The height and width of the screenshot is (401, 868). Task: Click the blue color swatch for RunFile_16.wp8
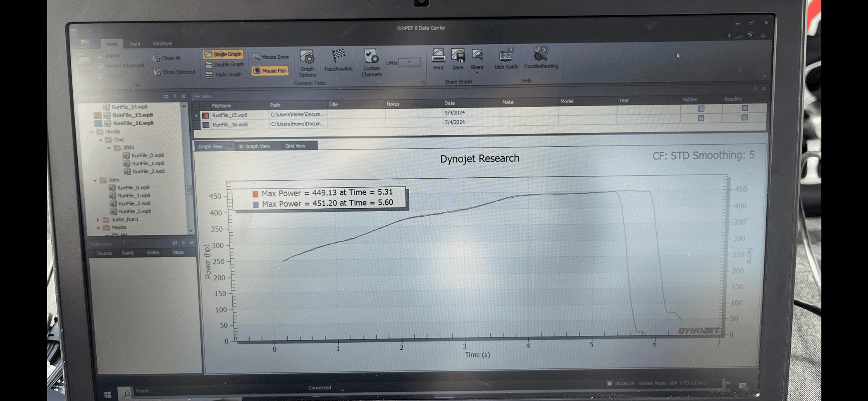point(206,125)
